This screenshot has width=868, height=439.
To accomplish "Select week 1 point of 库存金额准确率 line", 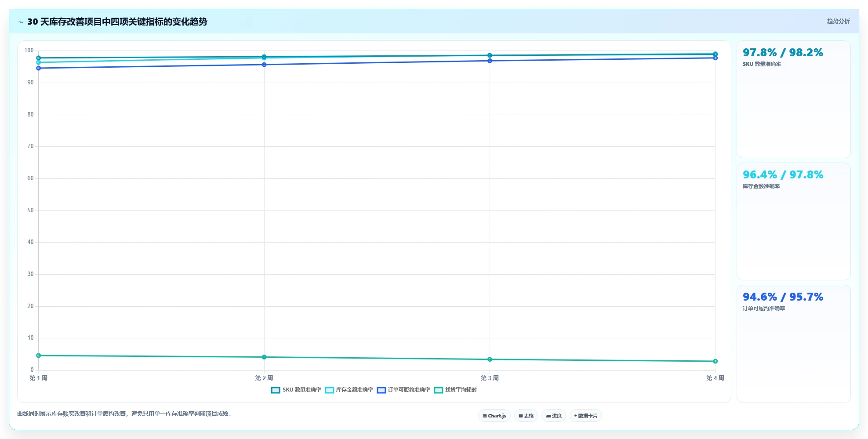I will click(39, 62).
